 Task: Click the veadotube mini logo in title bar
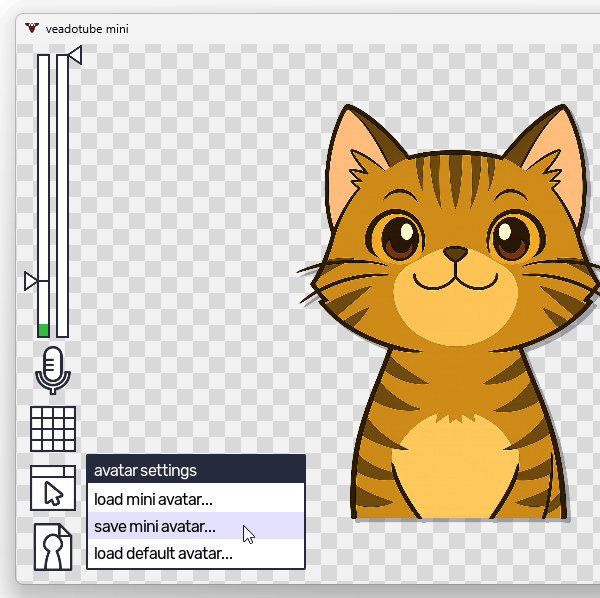pos(32,28)
